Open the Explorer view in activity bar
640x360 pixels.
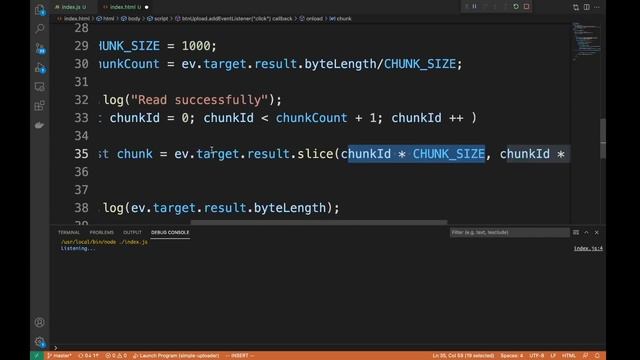point(40,9)
